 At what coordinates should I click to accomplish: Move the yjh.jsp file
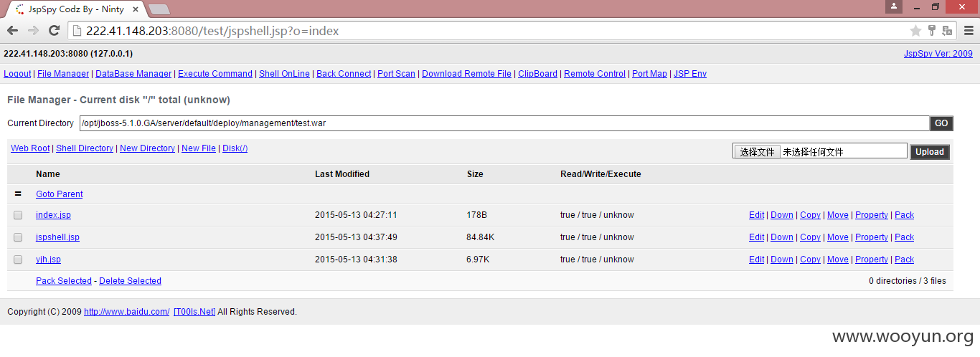point(838,260)
